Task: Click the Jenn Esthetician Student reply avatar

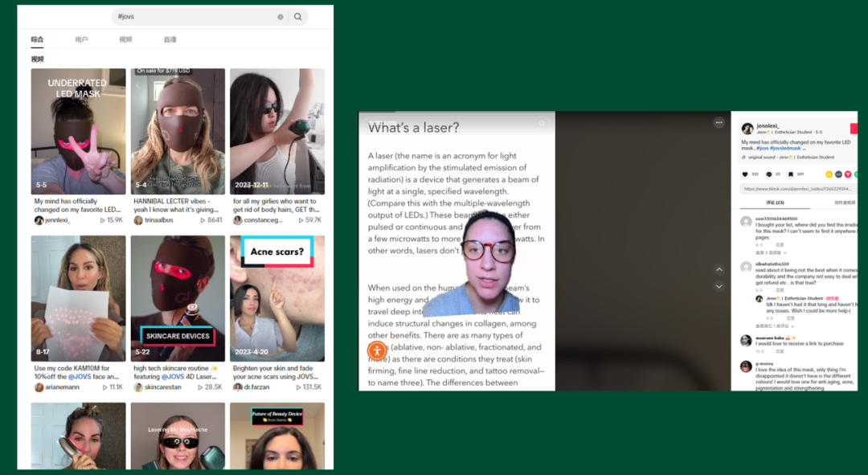Action: pos(759,299)
